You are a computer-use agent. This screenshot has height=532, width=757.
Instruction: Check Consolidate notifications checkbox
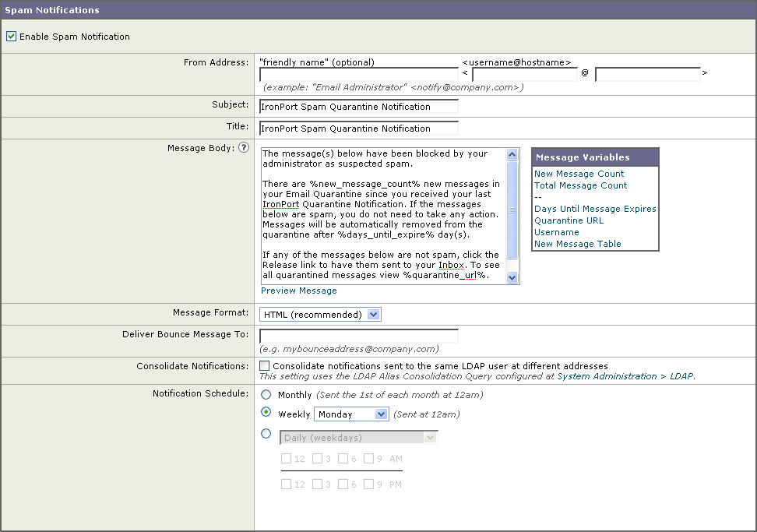coord(265,366)
